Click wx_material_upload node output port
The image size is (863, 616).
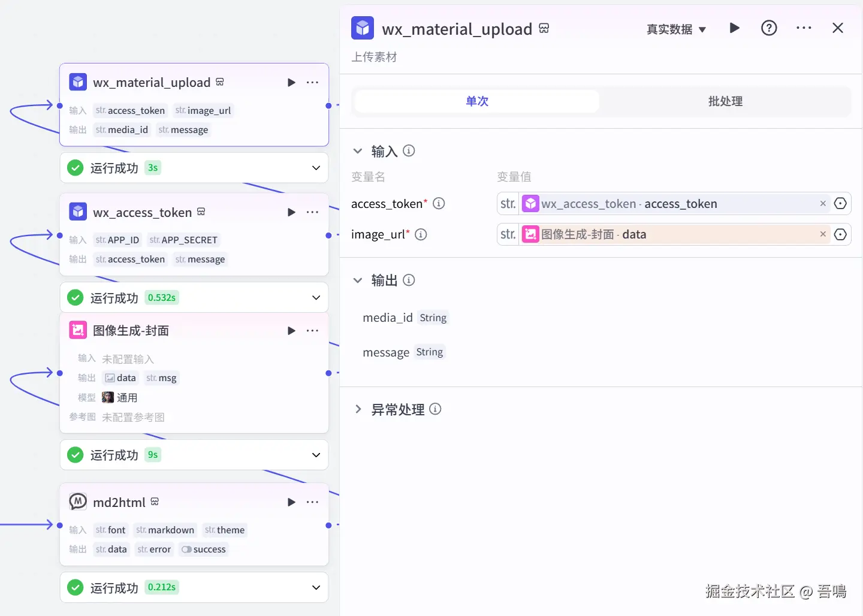328,105
